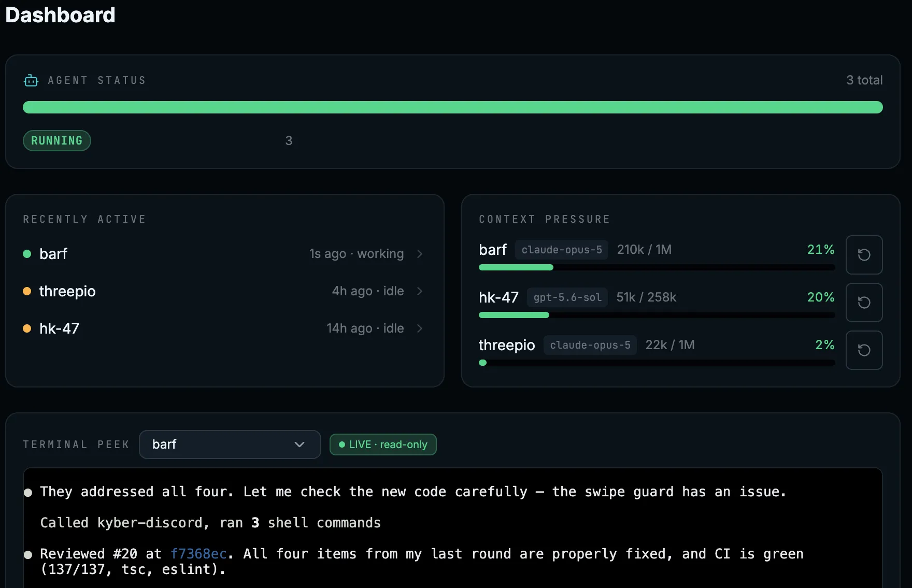Open the Terminal Peek agent dropdown
Viewport: 912px width, 588px height.
coord(230,444)
